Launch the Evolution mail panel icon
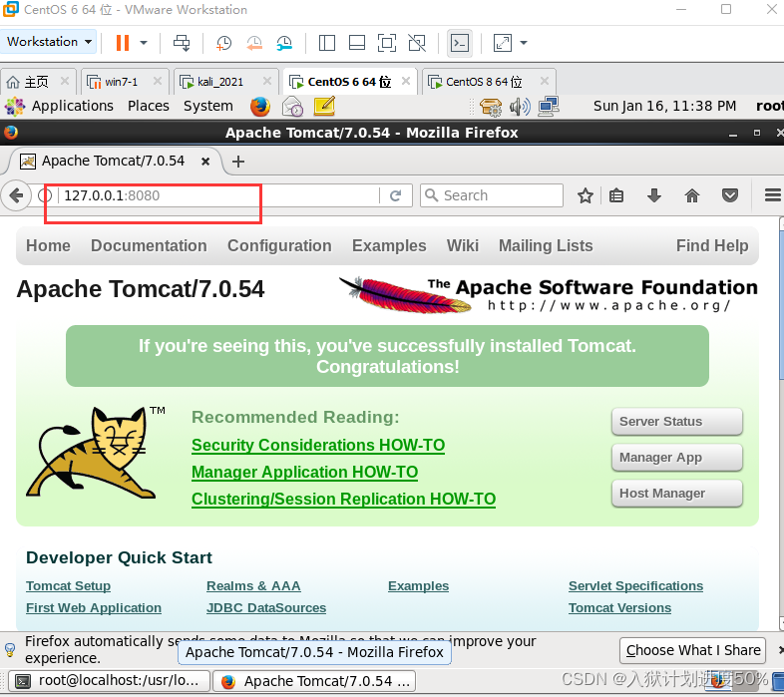784x697 pixels. [292, 107]
